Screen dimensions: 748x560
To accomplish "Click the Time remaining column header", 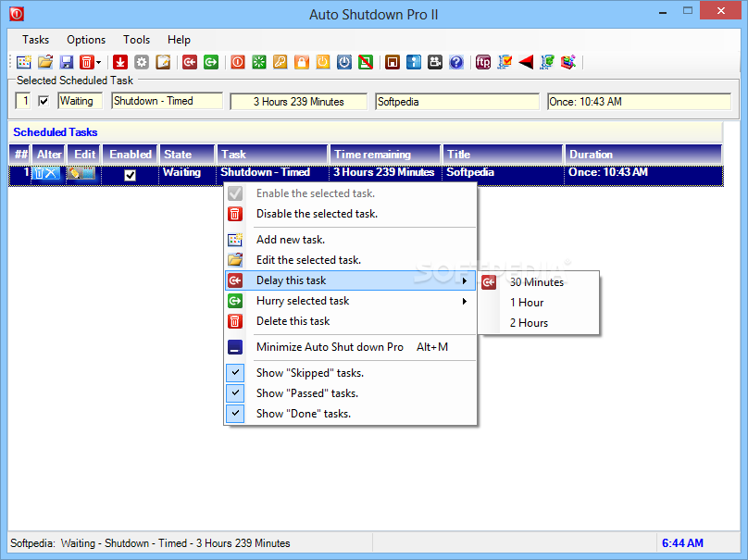I will (x=385, y=155).
